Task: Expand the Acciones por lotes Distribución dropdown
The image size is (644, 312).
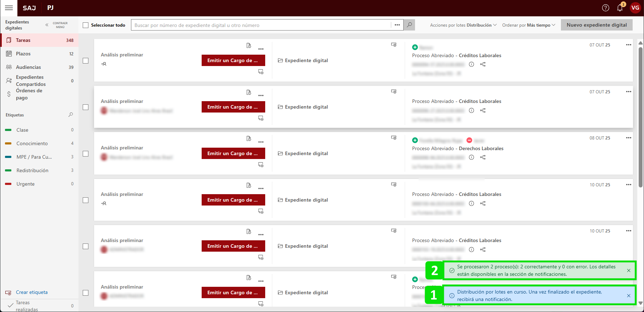Action: [x=463, y=25]
